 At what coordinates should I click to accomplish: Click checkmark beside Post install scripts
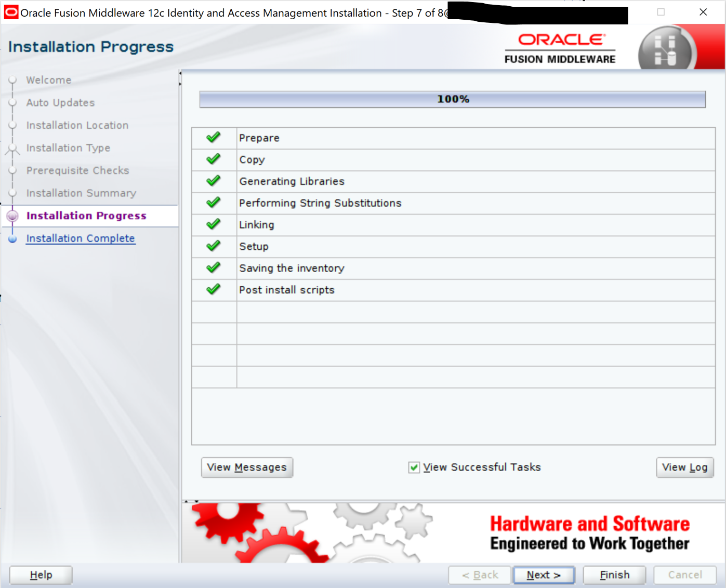pyautogui.click(x=213, y=290)
